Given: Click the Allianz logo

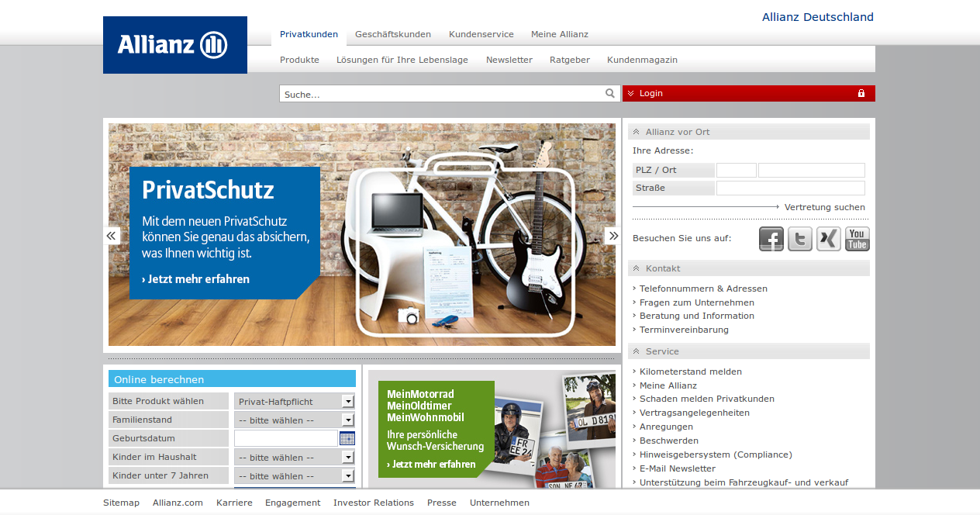Looking at the screenshot, I should [175, 45].
